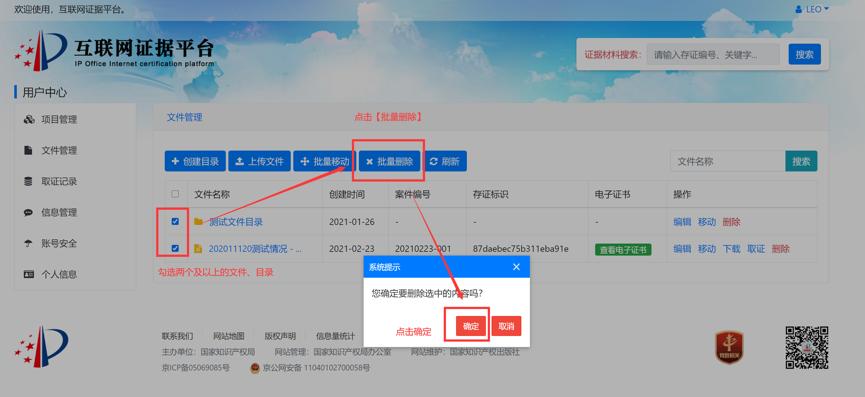Image resolution: width=865 pixels, height=397 pixels.
Task: Click the chat bubble icon beside 信息管理
Action: click(28, 212)
